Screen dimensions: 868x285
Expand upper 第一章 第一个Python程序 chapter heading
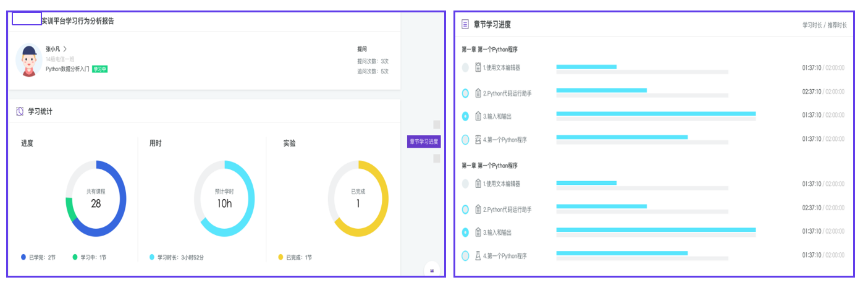pos(489,49)
